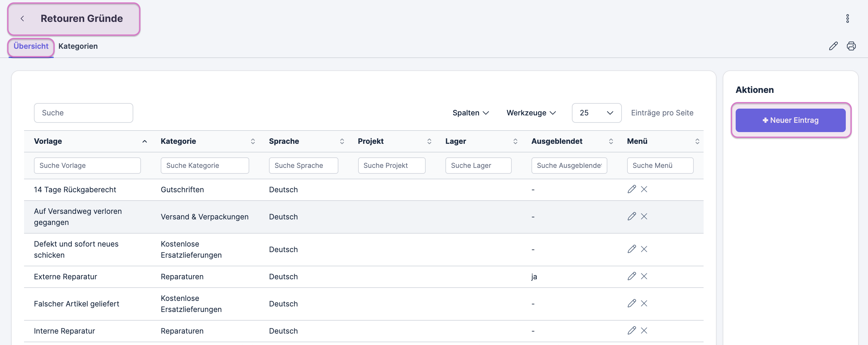868x345 pixels.
Task: Open the Werkzeuge dropdown
Action: click(x=531, y=113)
